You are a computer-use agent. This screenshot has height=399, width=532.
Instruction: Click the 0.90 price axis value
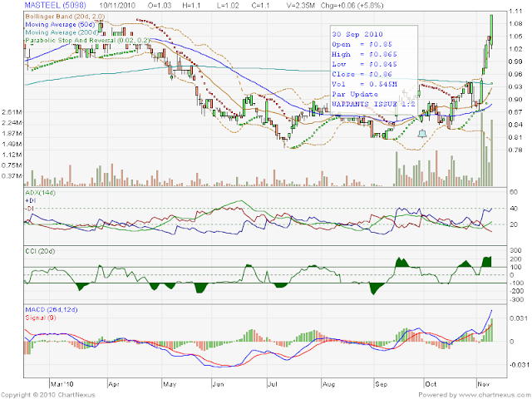515,99
